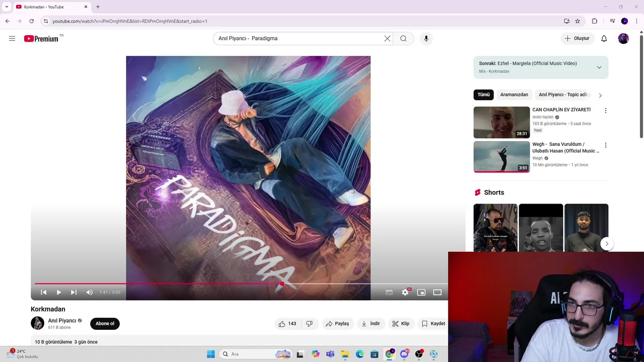This screenshot has width=644, height=362.
Task: Open Microsoft Edge from taskbar
Action: coord(360,354)
